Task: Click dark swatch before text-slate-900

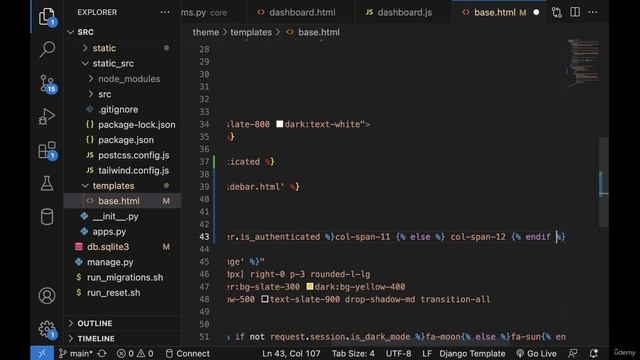Action: 265,299
